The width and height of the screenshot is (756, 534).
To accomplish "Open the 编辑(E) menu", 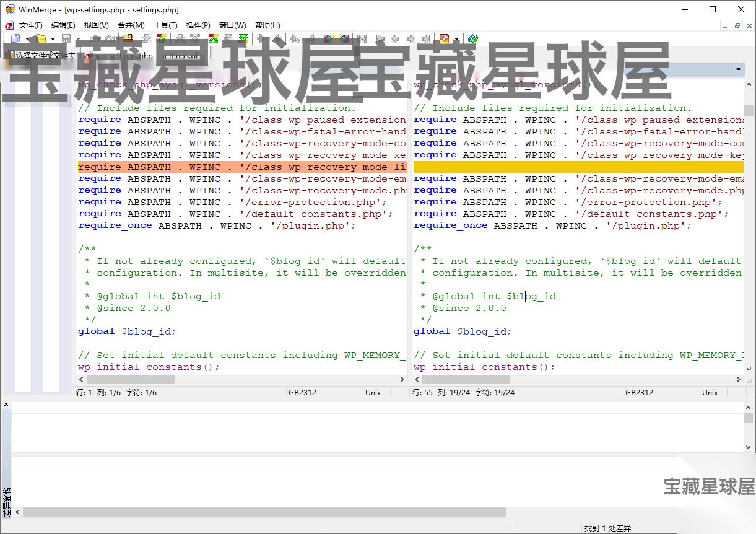I will point(63,25).
